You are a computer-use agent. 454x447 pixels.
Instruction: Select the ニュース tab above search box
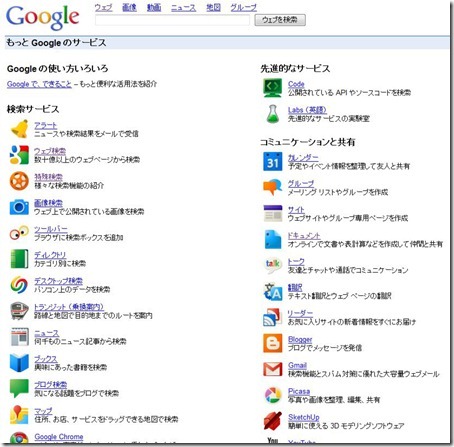pos(183,7)
